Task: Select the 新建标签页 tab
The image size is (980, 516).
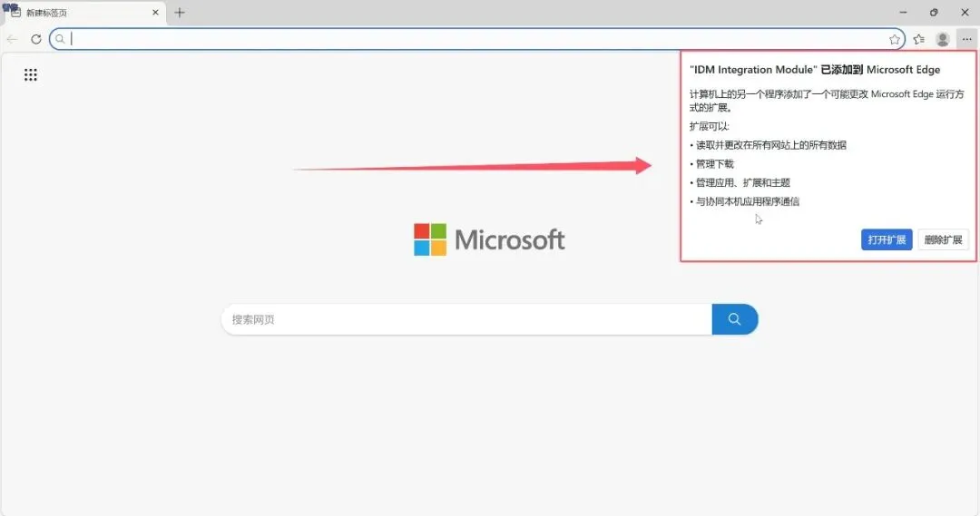Action: coord(85,13)
